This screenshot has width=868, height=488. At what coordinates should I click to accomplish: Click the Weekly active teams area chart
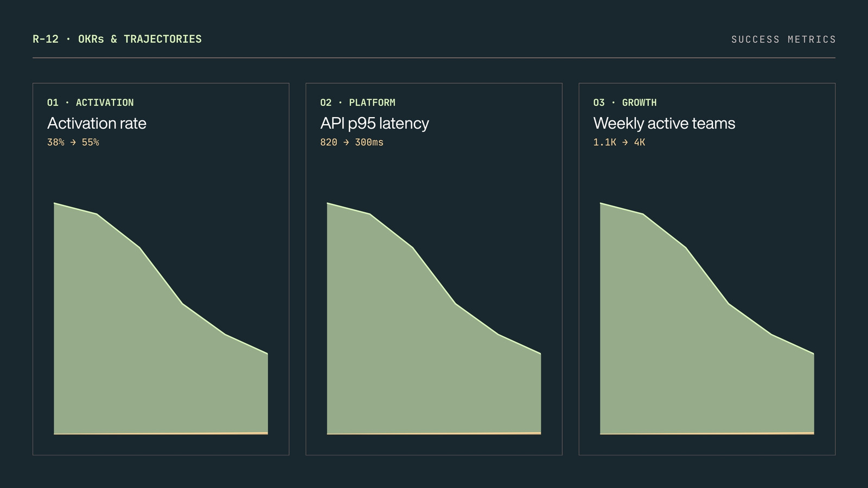pyautogui.click(x=707, y=319)
